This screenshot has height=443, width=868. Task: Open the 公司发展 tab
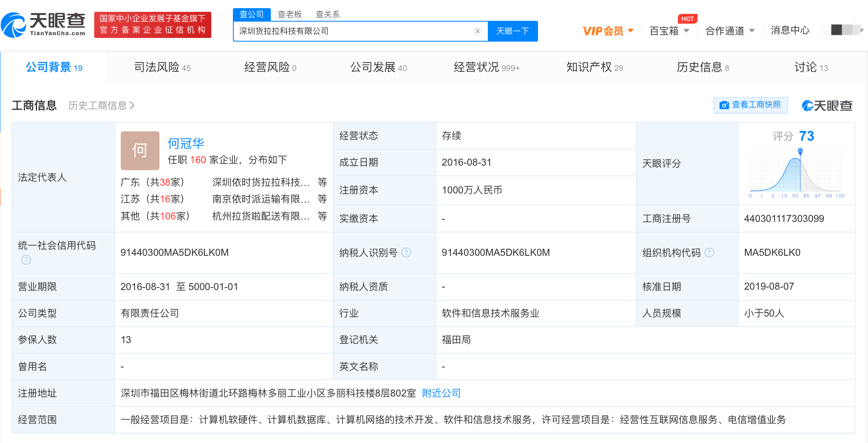click(379, 67)
